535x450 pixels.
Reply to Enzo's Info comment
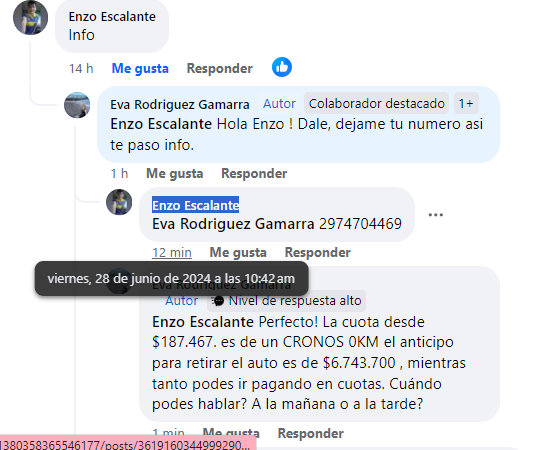tap(220, 69)
